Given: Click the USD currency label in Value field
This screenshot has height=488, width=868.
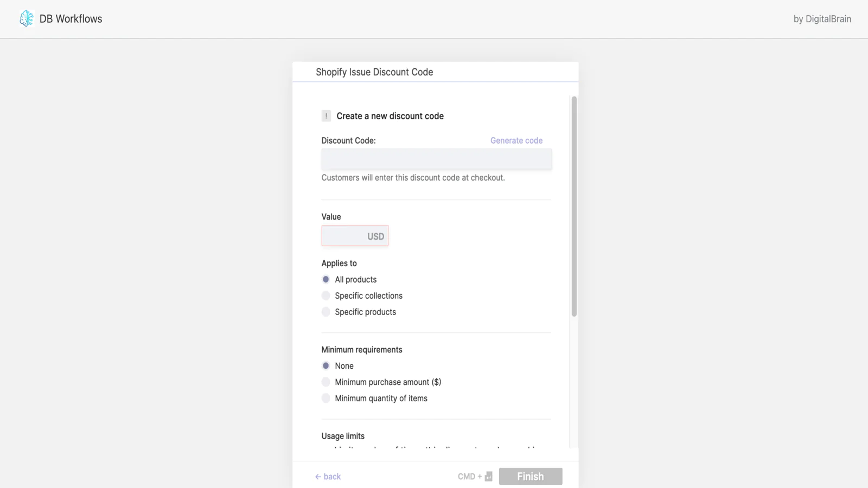Looking at the screenshot, I should tap(375, 236).
